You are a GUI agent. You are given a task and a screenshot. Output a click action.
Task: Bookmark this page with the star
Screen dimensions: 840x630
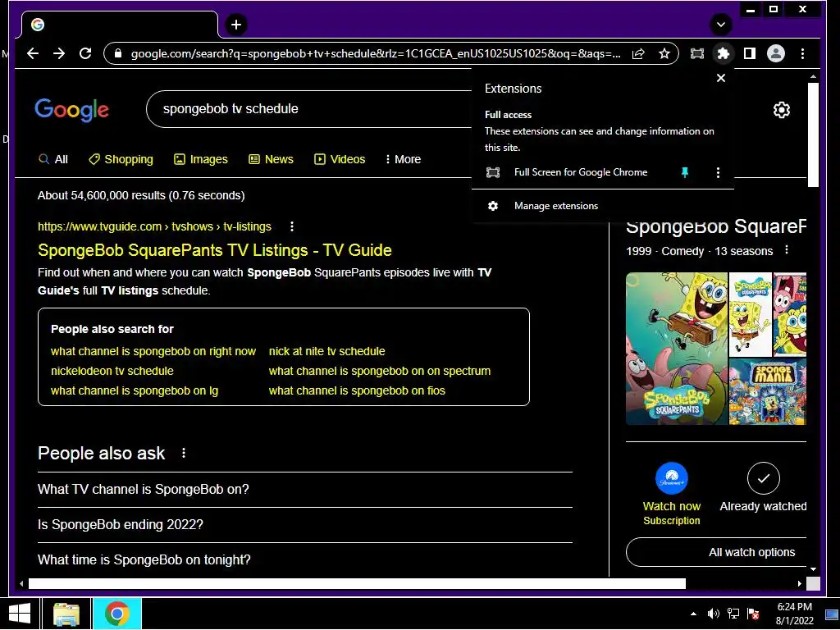coord(664,53)
